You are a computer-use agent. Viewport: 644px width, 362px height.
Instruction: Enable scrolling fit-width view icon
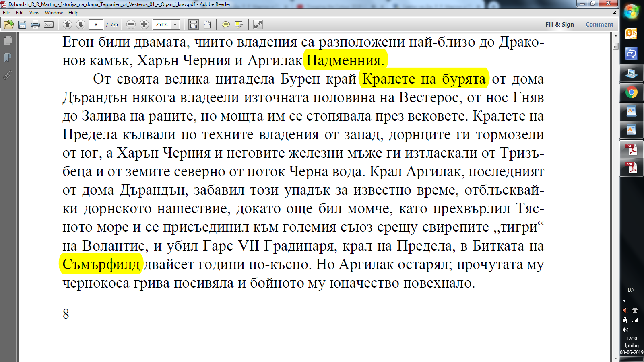[x=194, y=25]
